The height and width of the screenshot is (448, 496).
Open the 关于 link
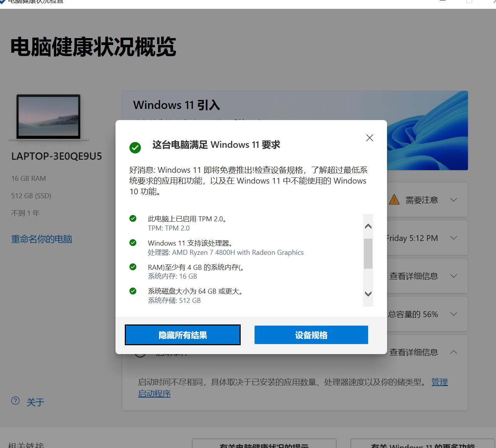35,402
